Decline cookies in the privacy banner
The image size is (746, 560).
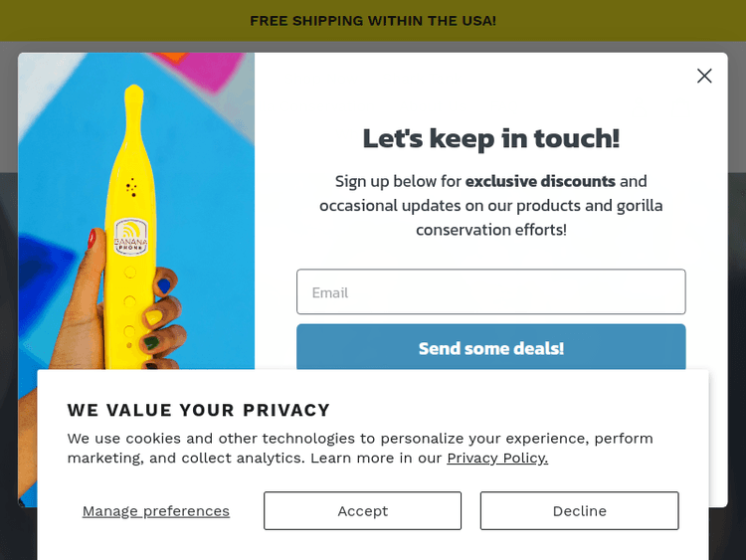pos(579,510)
